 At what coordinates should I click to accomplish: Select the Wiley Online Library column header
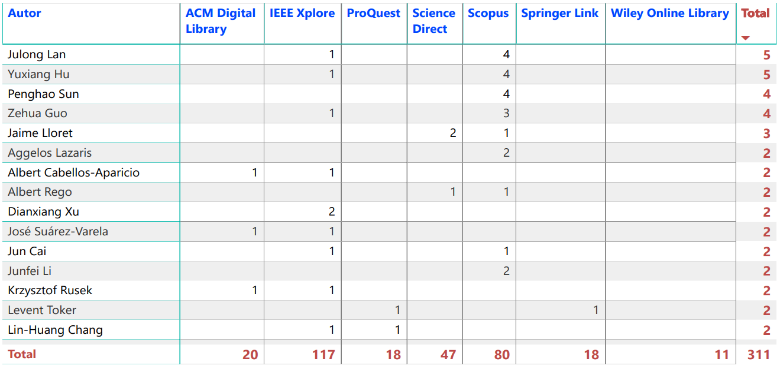(670, 13)
